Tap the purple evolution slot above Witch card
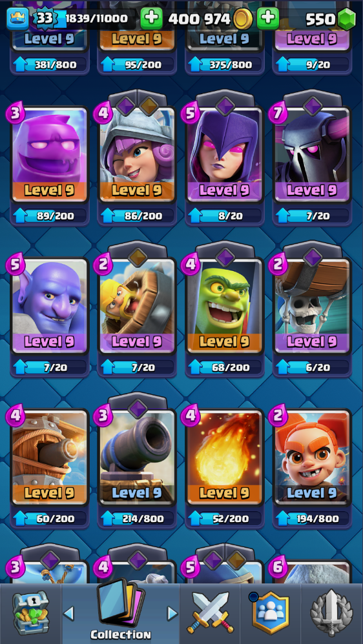The height and width of the screenshot is (644, 363). click(x=225, y=106)
